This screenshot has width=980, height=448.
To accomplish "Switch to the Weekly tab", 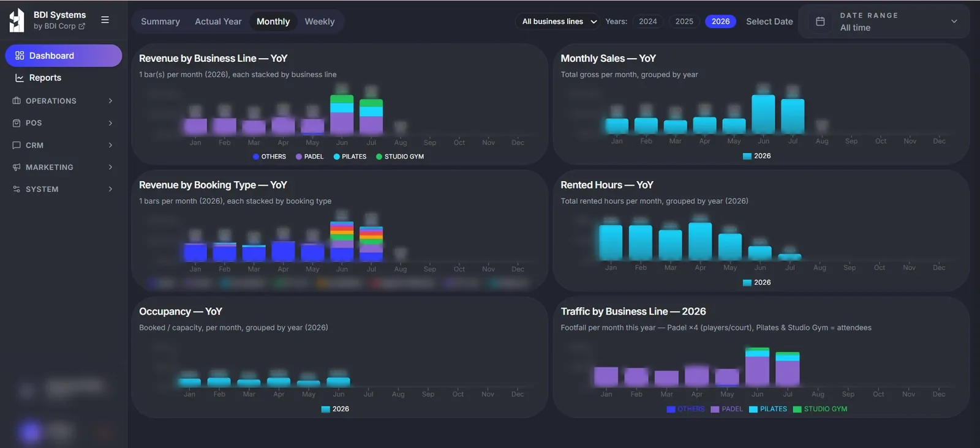I will [x=320, y=21].
